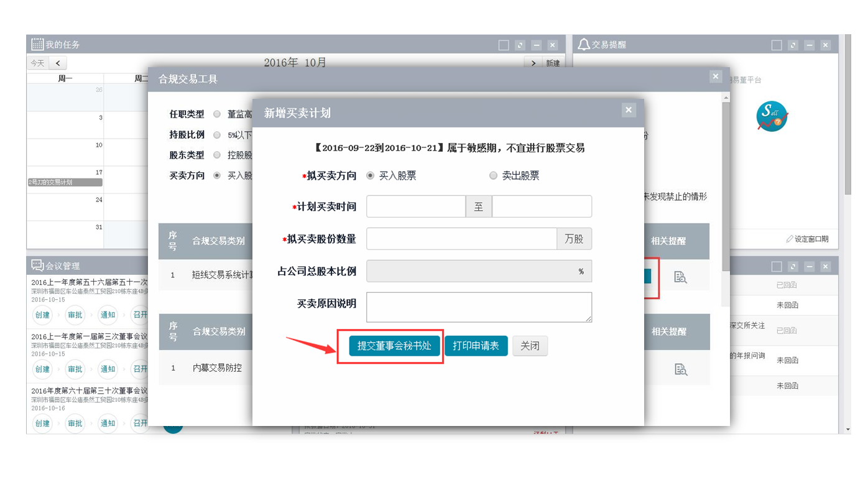Screen dimensions: 868x477
Task: Open document-search icon in 内幕交易防控 row
Action: [680, 369]
